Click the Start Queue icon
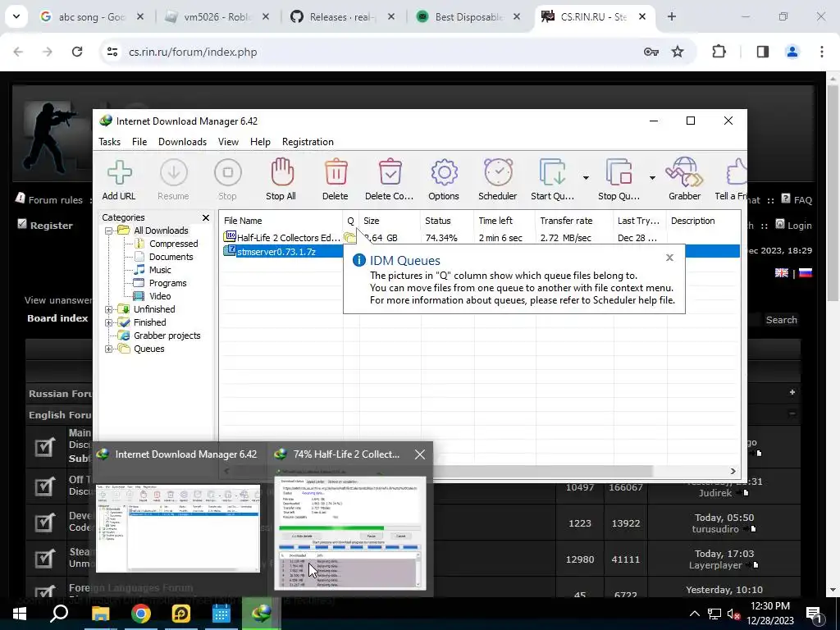Viewport: 840px width, 630px height. 552,172
